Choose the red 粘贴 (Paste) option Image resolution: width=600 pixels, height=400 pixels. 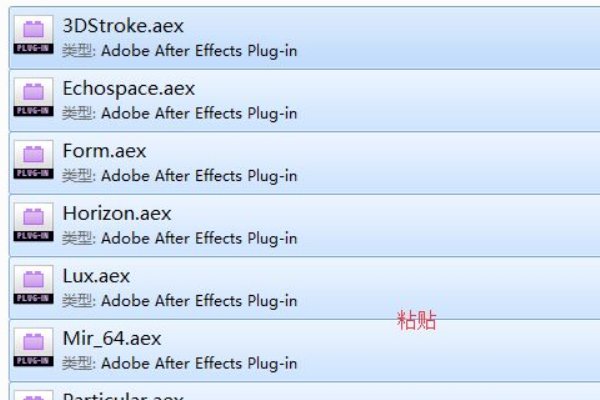point(417,321)
